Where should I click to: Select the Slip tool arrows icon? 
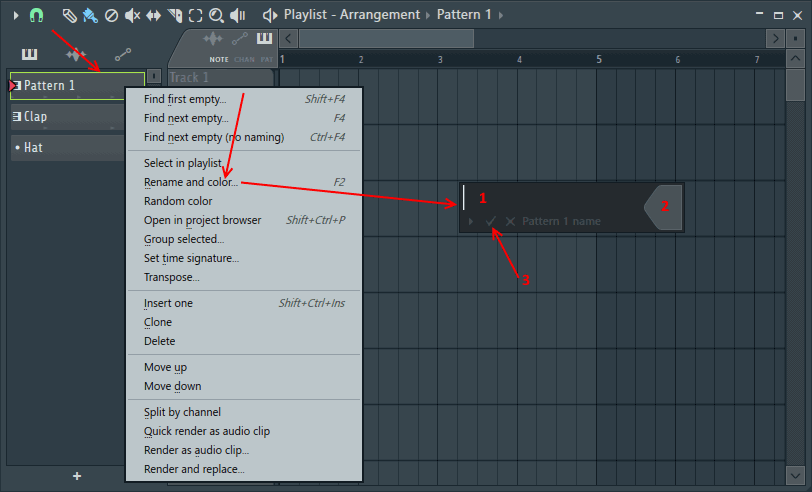(x=153, y=15)
